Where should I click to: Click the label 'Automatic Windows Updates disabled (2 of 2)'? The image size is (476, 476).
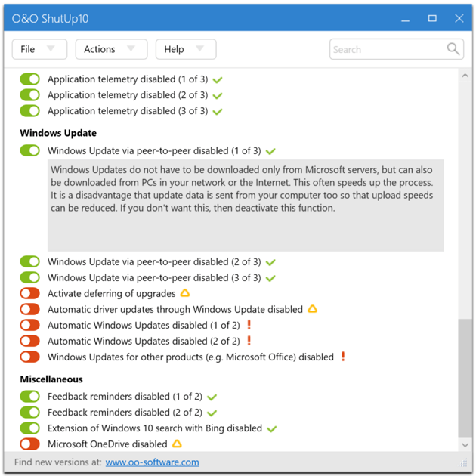click(x=144, y=342)
